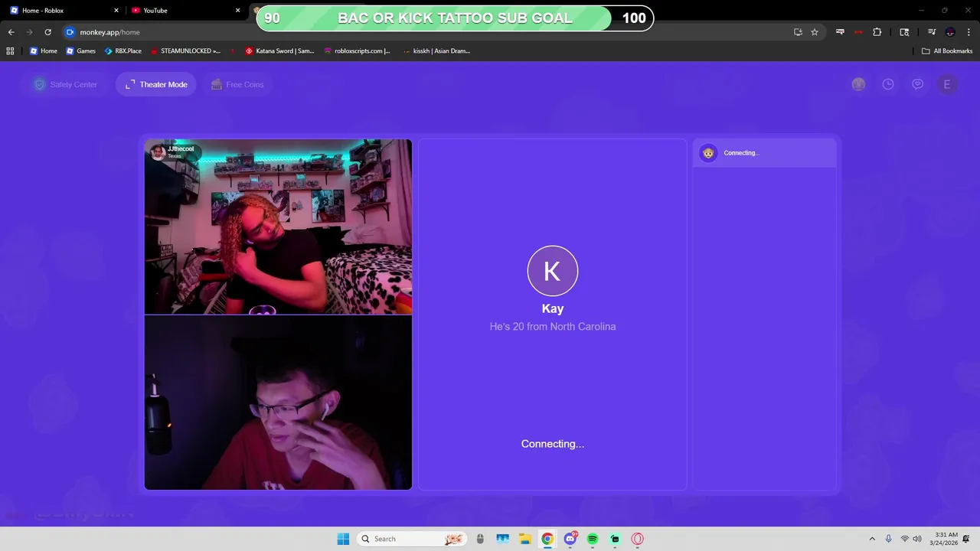
Task: Go forward in browser history
Action: 29,32
